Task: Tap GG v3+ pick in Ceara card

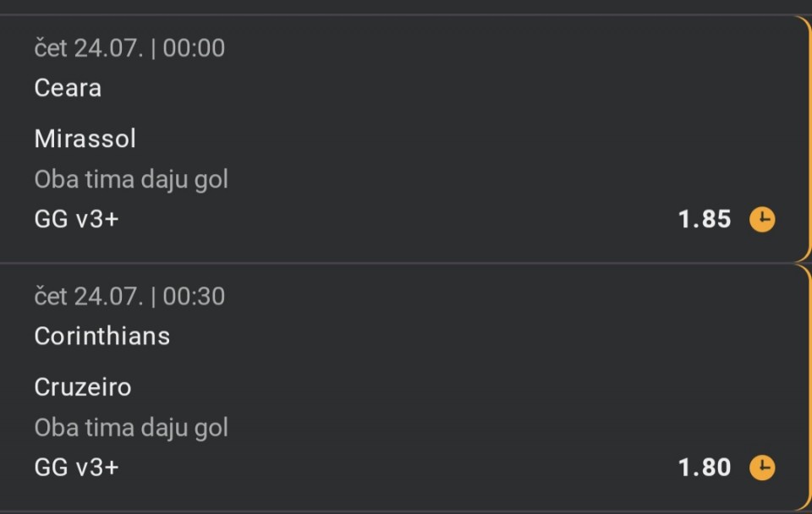Action: click(77, 220)
